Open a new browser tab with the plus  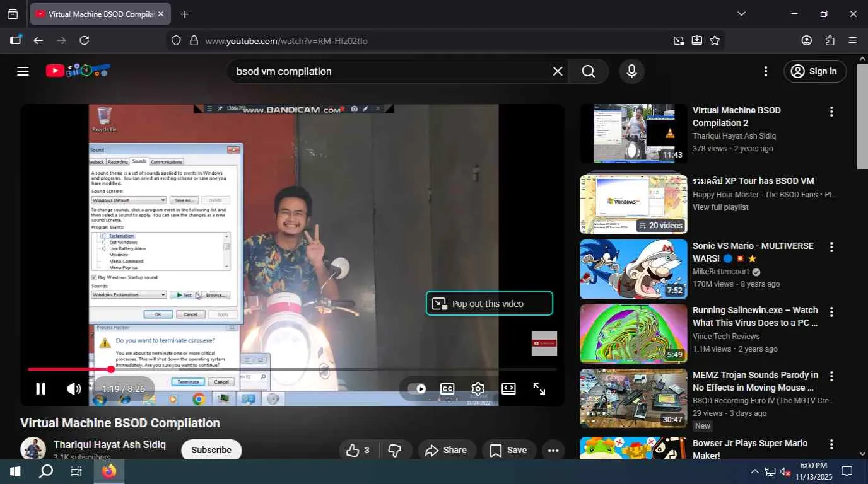coord(184,14)
